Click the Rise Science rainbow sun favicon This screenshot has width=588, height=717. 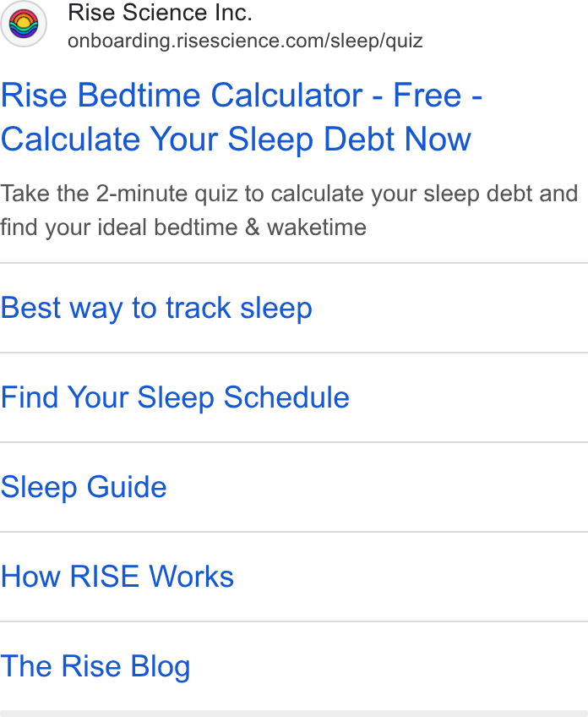pyautogui.click(x=24, y=24)
